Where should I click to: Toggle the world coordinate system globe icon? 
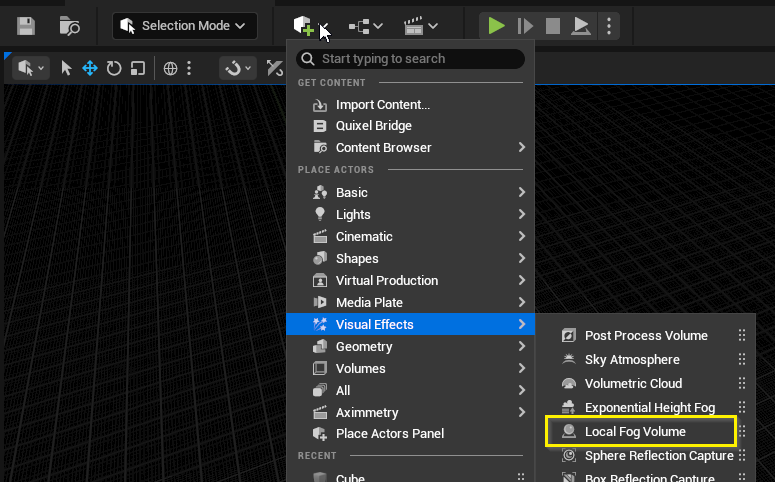pos(171,68)
